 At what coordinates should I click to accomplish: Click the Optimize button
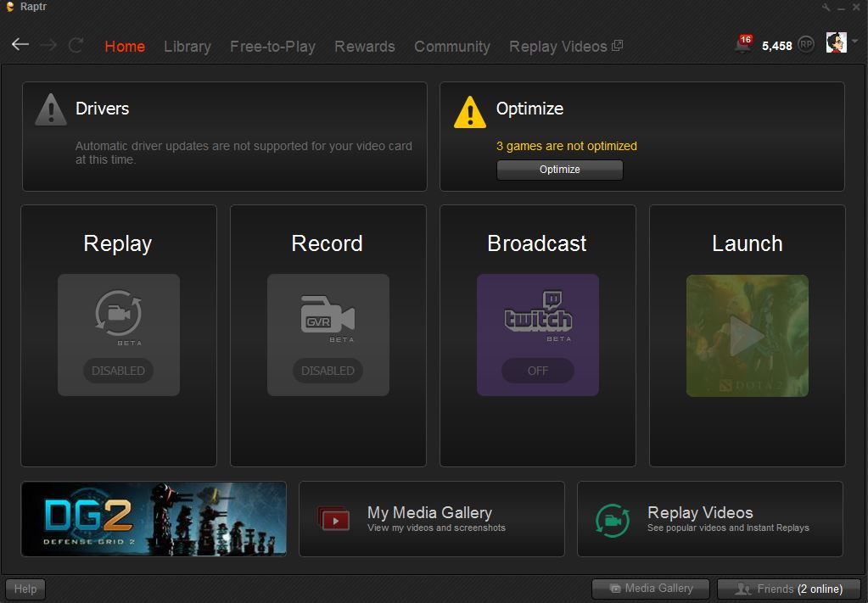tap(560, 170)
